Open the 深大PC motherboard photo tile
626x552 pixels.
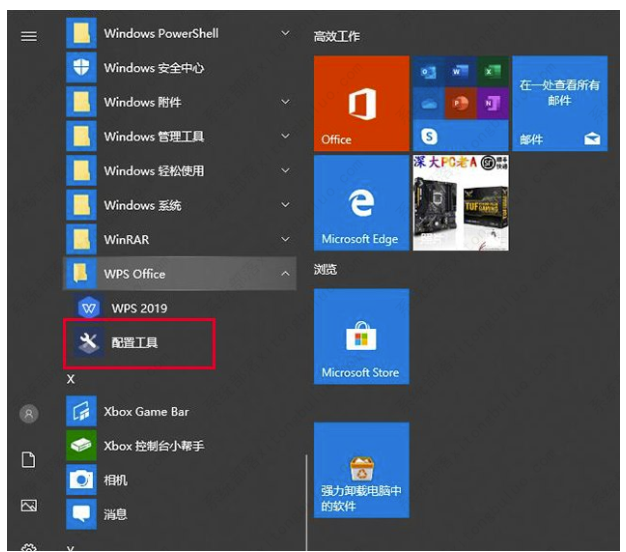point(460,203)
